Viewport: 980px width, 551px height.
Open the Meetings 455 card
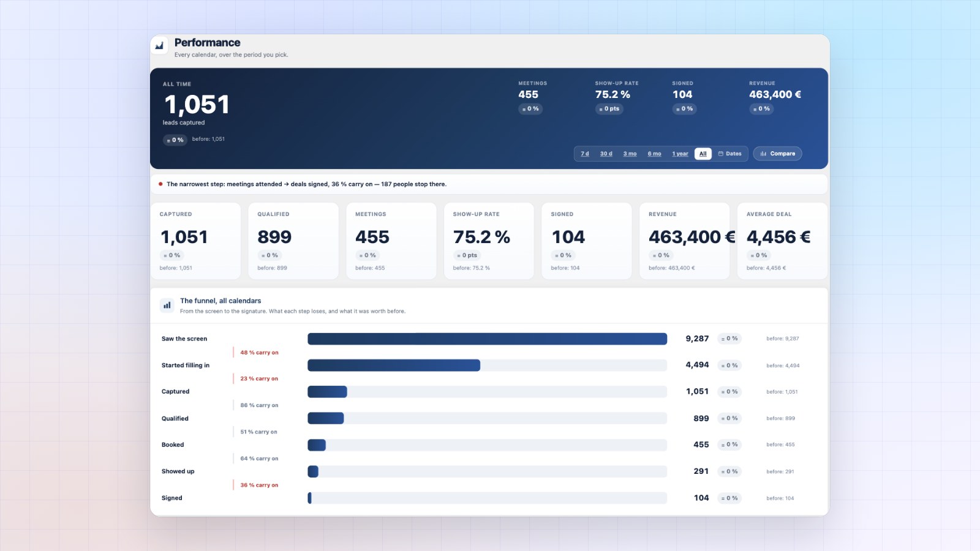tap(391, 241)
